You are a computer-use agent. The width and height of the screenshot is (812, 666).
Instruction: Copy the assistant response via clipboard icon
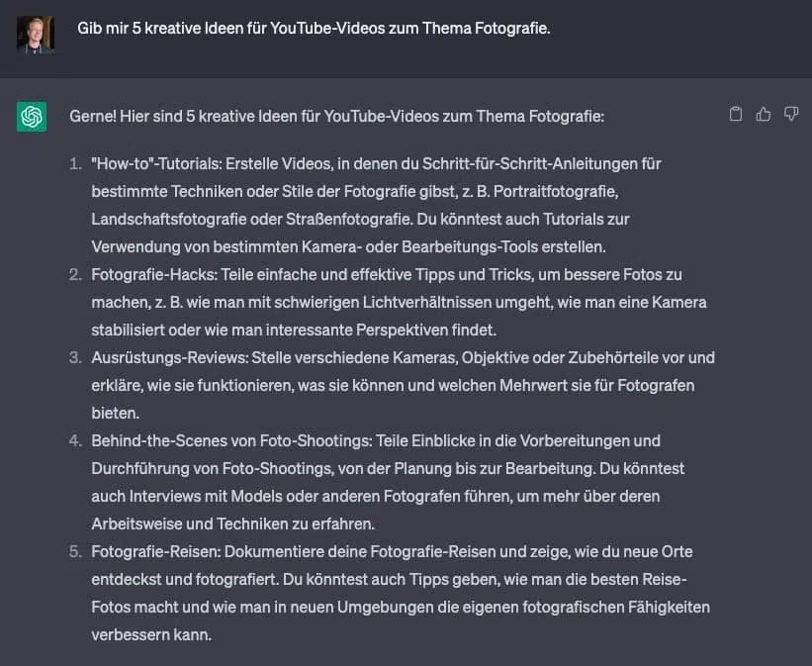tap(735, 114)
